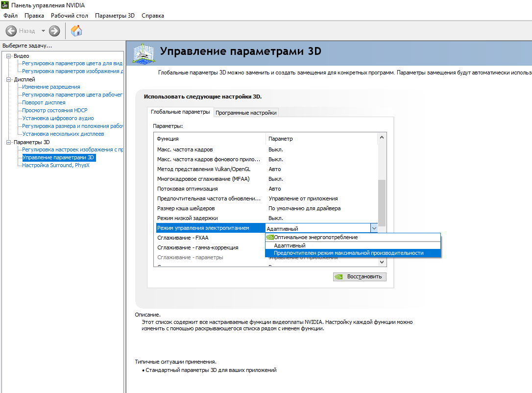Open Регулировка параметров цвета рабочего стола

[72, 95]
